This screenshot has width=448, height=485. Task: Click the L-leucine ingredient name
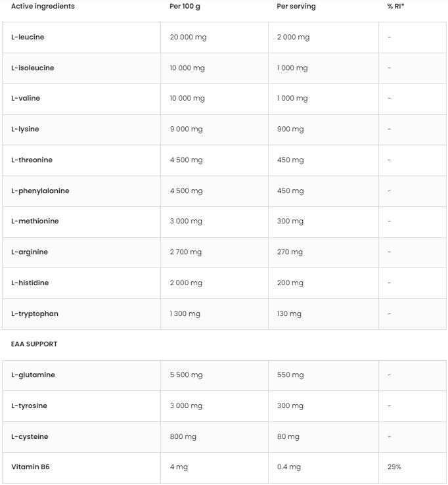(x=28, y=37)
